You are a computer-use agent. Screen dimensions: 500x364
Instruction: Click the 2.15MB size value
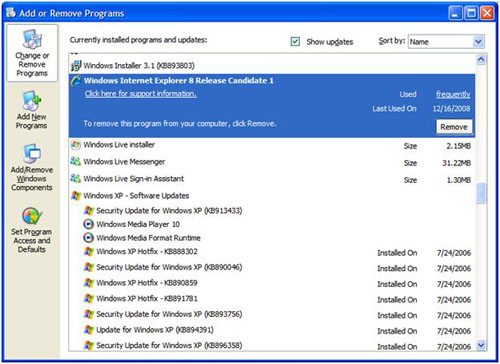pyautogui.click(x=458, y=146)
